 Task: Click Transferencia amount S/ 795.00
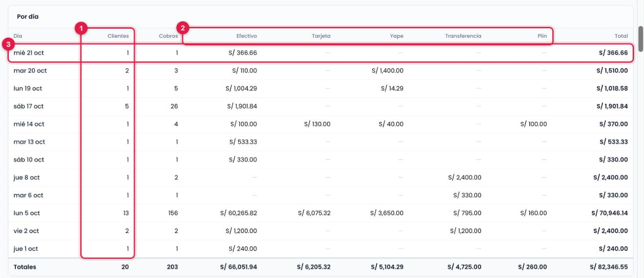coord(467,213)
